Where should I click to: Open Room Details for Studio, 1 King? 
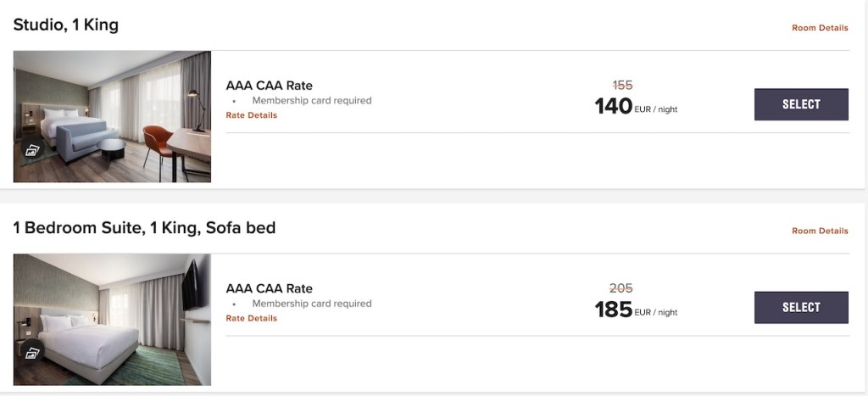pyautogui.click(x=820, y=28)
